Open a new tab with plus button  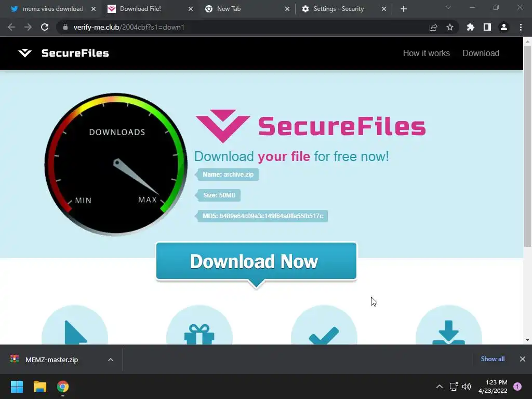click(x=403, y=9)
